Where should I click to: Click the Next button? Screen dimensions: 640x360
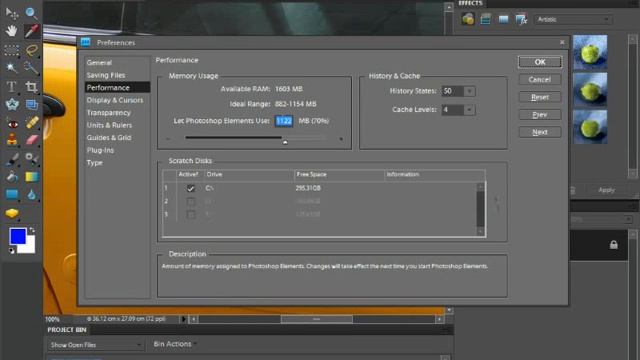(540, 132)
